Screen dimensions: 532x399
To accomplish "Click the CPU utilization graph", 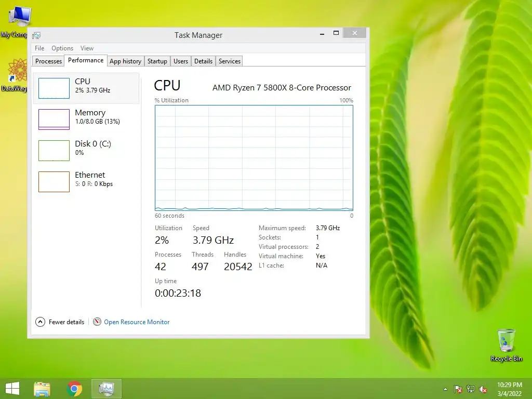I will (254, 158).
